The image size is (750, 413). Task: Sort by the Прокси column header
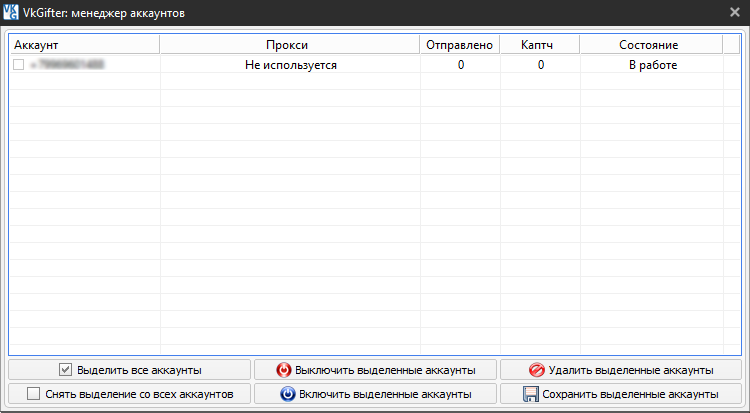point(290,45)
